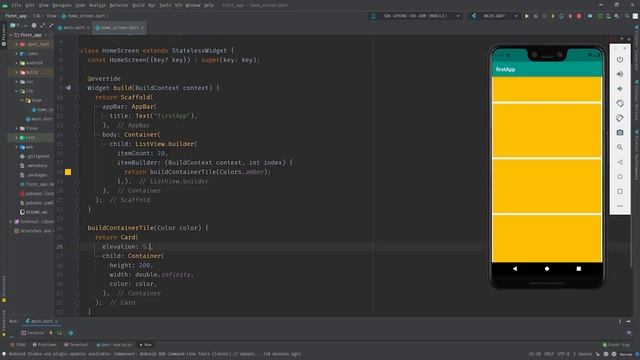The image size is (640, 360).
Task: Click the search everywhere magnifier icon
Action: [627, 16]
